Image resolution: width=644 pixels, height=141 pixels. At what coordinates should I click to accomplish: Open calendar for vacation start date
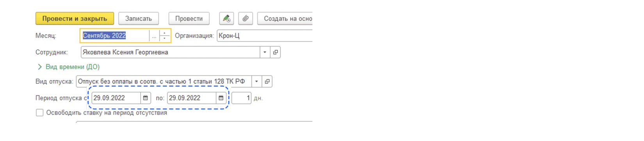[x=145, y=98]
